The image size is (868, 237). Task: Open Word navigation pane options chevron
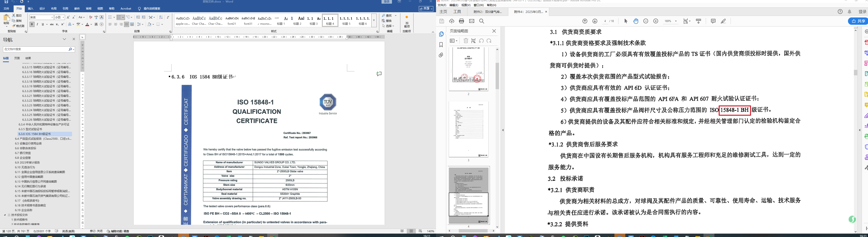64,39
